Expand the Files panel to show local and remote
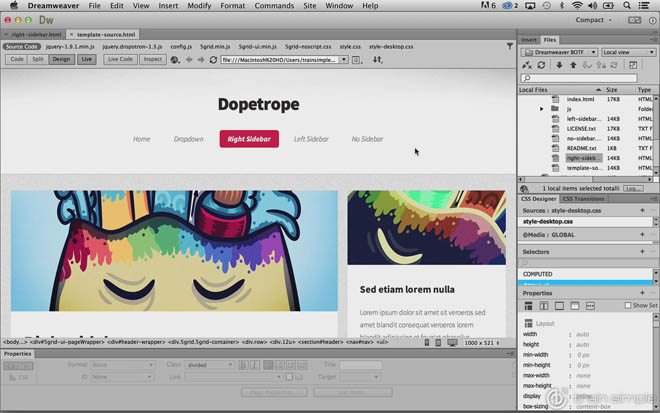Viewport: 660px width, 413px height. pyautogui.click(x=633, y=65)
